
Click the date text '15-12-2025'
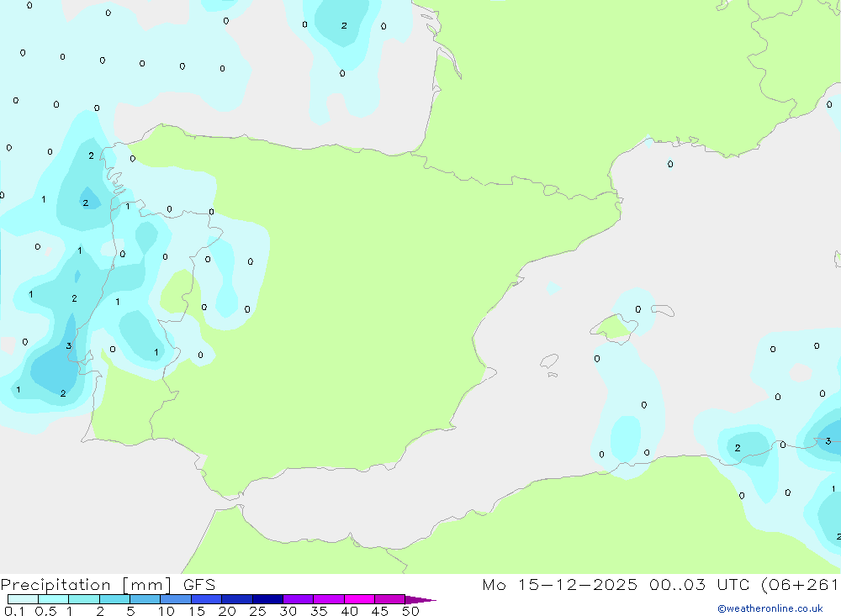pyautogui.click(x=578, y=584)
